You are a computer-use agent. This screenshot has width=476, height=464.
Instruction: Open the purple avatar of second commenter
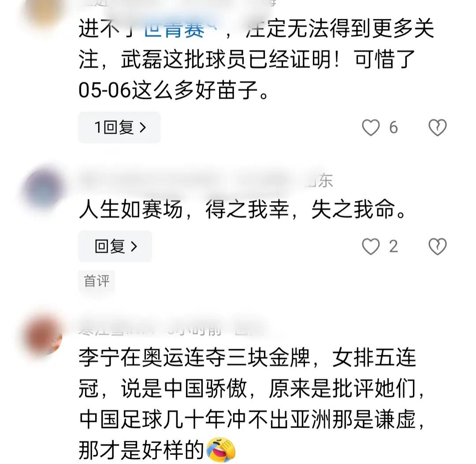coord(44,186)
